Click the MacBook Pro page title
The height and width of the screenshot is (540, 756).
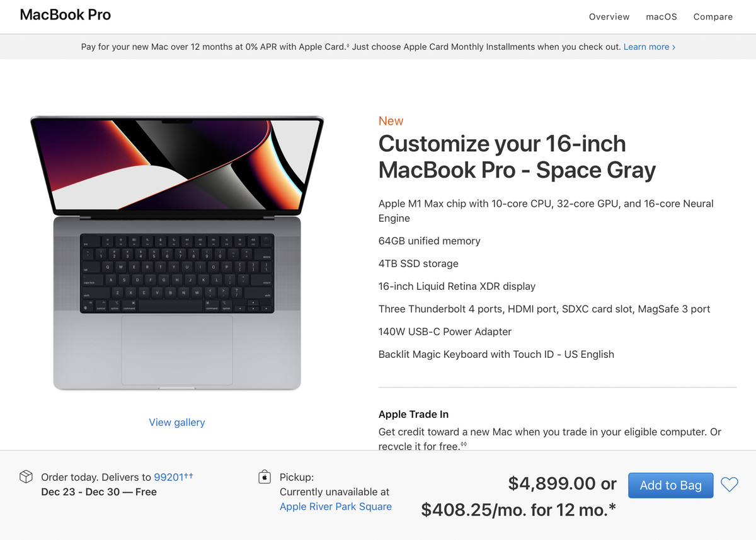pyautogui.click(x=66, y=15)
